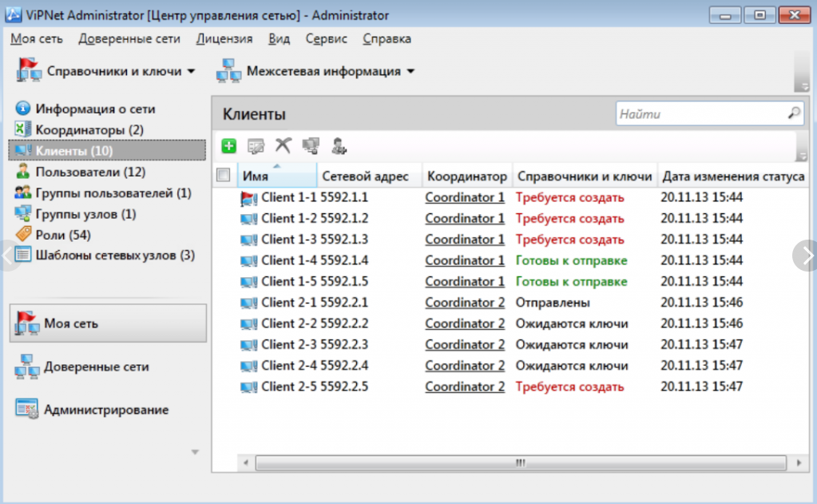The height and width of the screenshot is (504, 817).
Task: Click Готовы к отправке for Client 1-5
Action: click(571, 281)
